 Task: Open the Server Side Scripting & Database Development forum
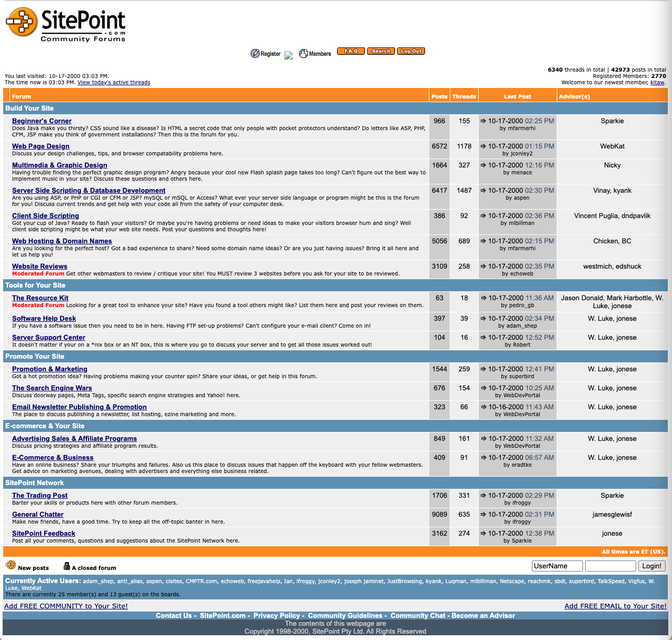pyautogui.click(x=89, y=190)
